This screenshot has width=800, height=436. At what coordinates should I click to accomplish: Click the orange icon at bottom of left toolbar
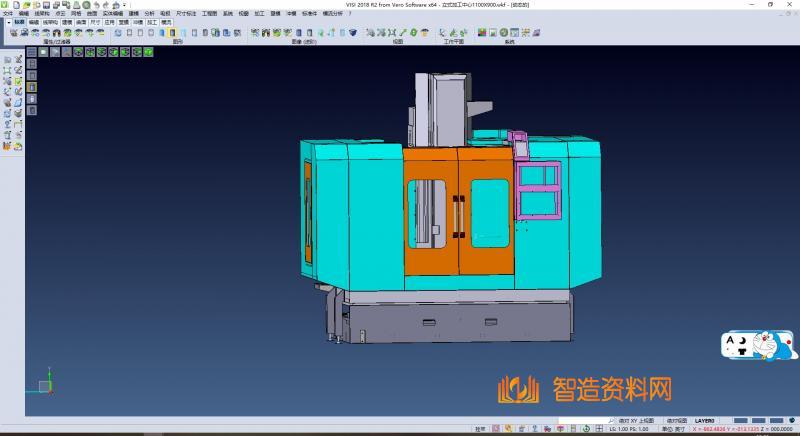click(7, 146)
